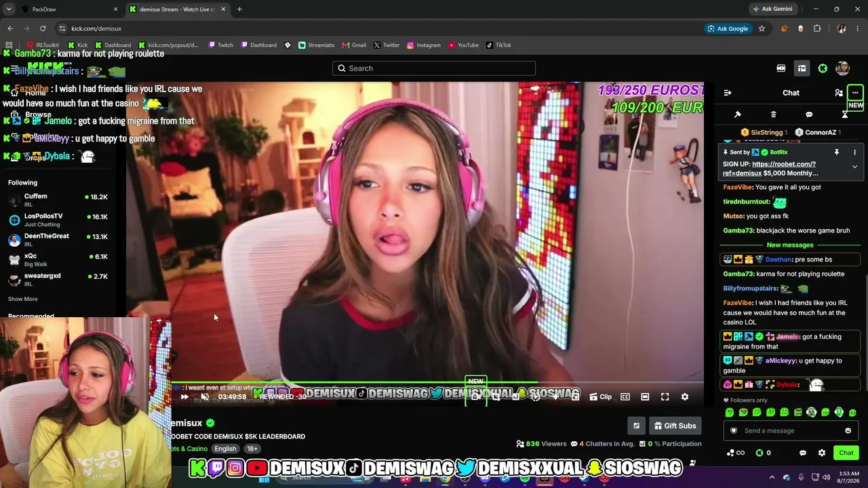Insert the first green emote
Image resolution: width=868 pixels, height=488 pixels.
tap(730, 413)
